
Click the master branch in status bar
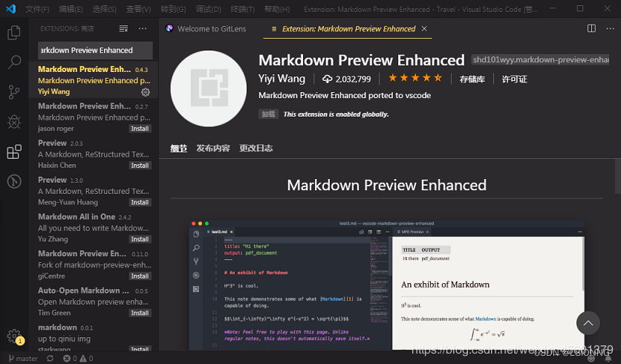pyautogui.click(x=23, y=359)
